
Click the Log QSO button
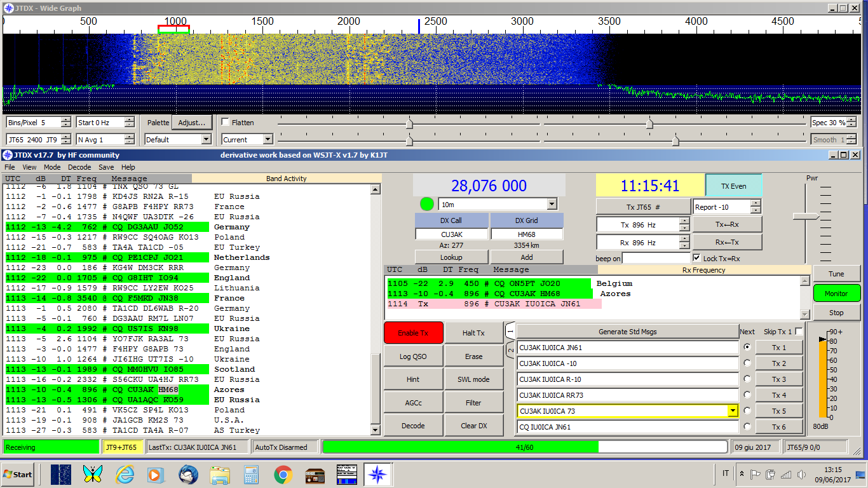413,356
